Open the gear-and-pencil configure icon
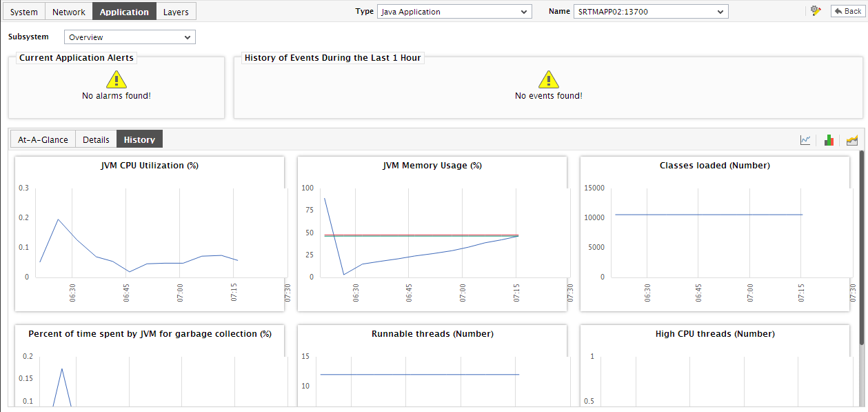Screen dimensions: 868x412 pyautogui.click(x=816, y=11)
